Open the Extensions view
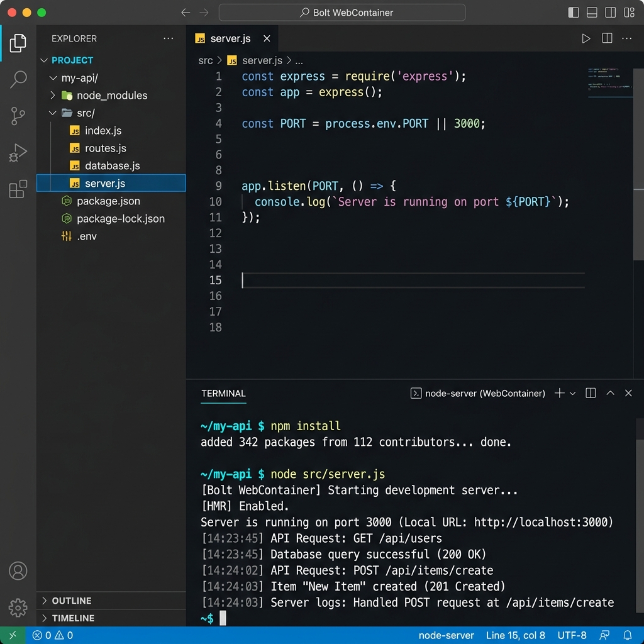Viewport: 644px width, 644px height. [x=18, y=189]
